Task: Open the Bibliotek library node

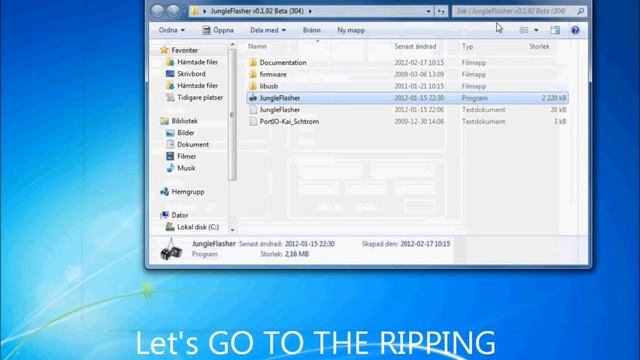Action: (x=184, y=121)
